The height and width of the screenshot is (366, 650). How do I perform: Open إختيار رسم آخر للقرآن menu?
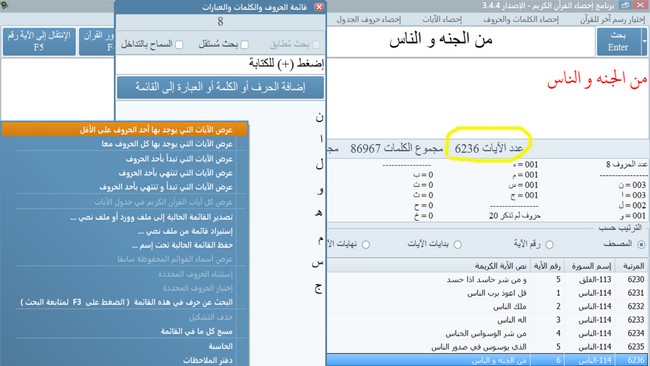(612, 19)
